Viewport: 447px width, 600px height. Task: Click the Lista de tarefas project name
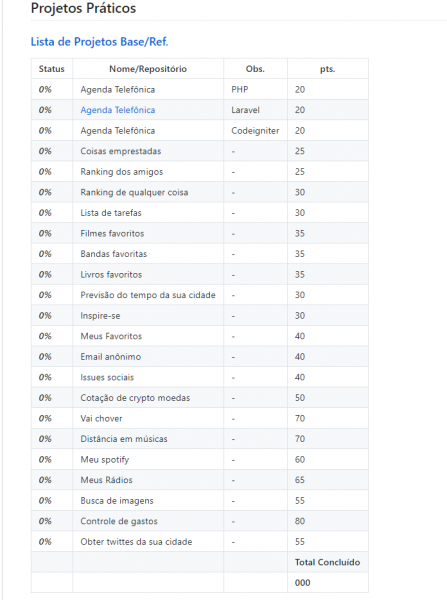coord(111,213)
